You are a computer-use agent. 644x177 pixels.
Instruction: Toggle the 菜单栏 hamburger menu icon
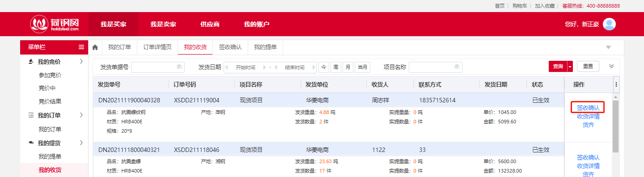click(81, 47)
